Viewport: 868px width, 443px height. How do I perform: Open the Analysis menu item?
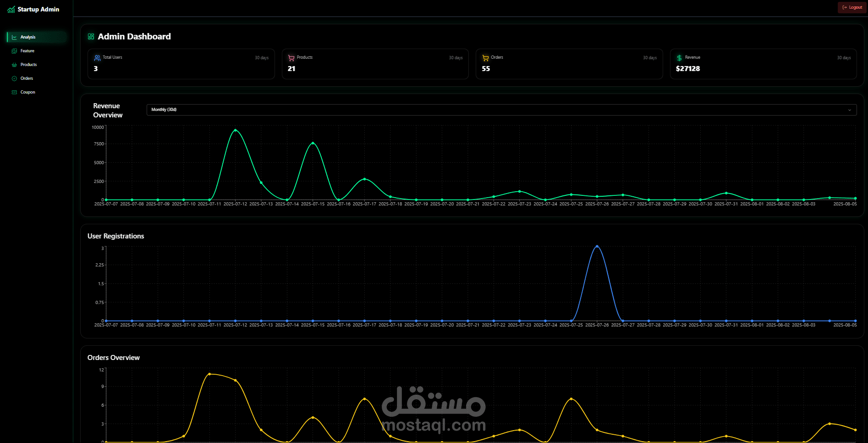tap(37, 37)
